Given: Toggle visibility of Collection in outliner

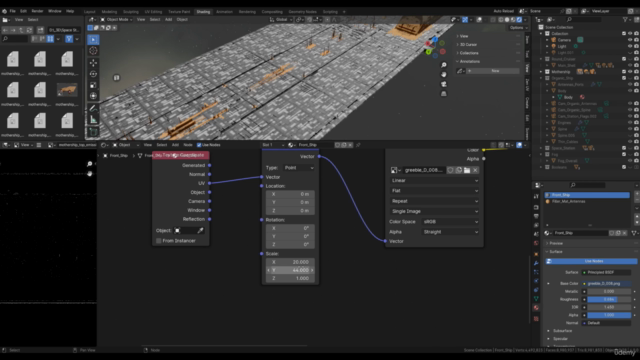Looking at the screenshot, I should [630, 33].
